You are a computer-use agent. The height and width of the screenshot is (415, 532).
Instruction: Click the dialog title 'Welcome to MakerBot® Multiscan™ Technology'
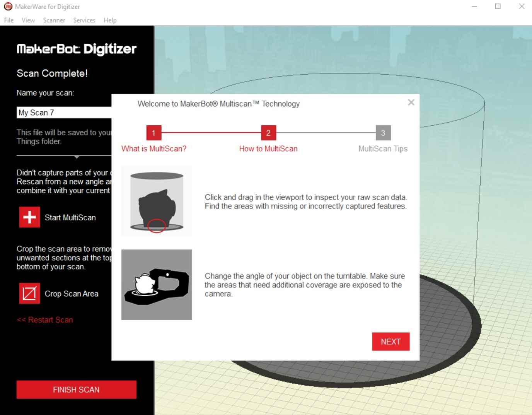click(x=218, y=104)
